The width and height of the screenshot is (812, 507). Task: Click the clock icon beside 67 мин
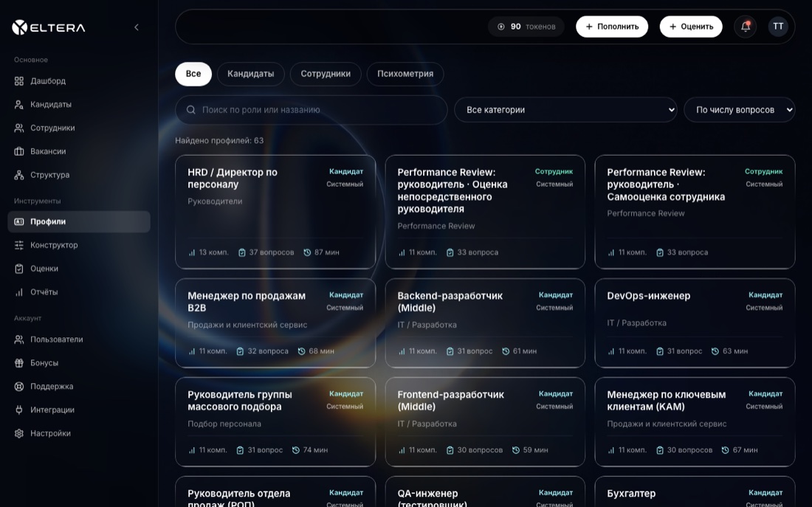pyautogui.click(x=726, y=450)
